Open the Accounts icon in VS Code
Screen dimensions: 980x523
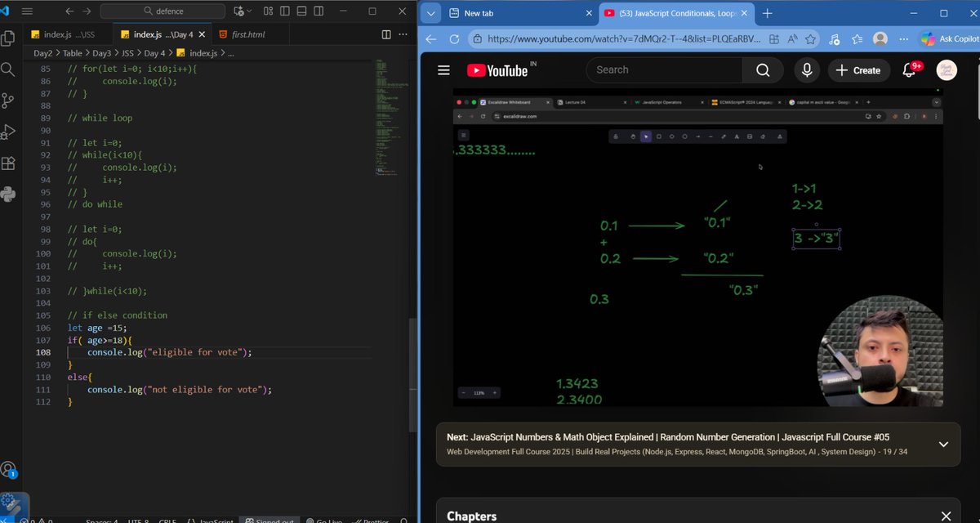pos(8,470)
